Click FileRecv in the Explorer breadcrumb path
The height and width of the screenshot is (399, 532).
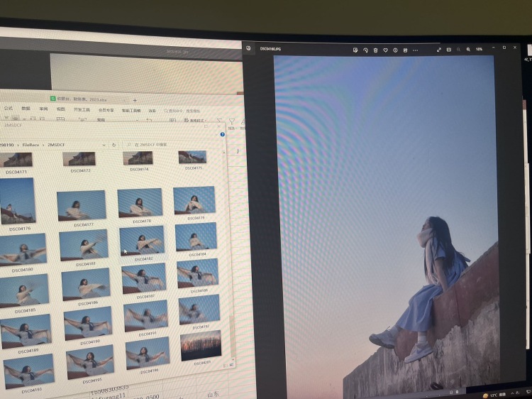click(31, 145)
